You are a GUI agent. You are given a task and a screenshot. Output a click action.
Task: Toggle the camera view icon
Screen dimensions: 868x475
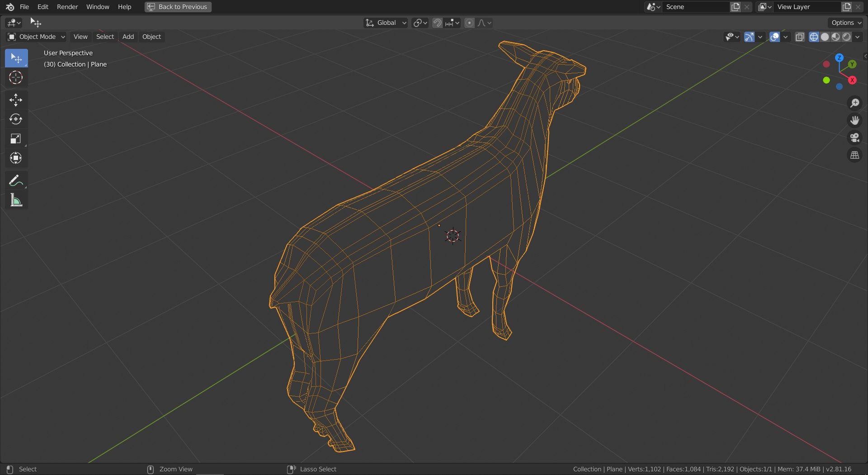tap(854, 138)
